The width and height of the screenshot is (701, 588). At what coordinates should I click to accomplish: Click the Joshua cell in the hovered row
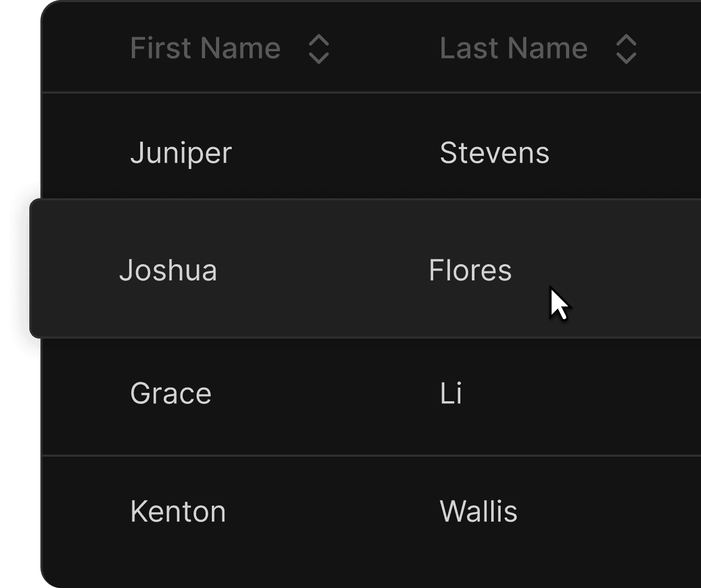tap(168, 270)
